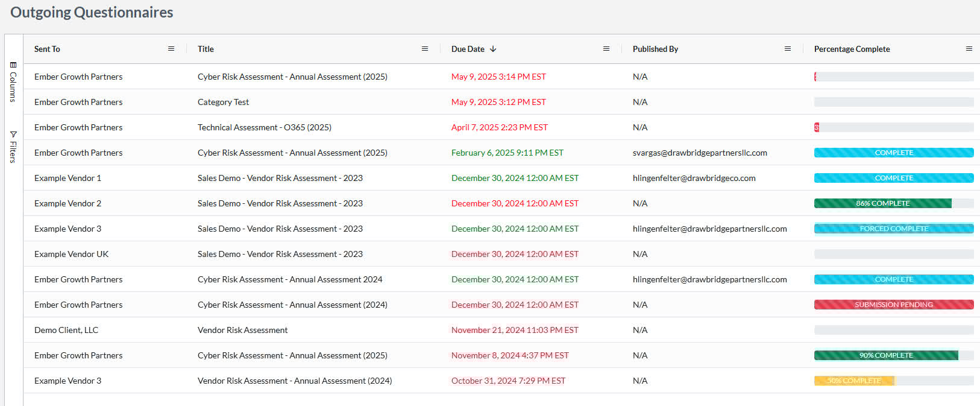The image size is (980, 406).
Task: Click the 86% COMPLETE progress bar
Action: point(882,203)
